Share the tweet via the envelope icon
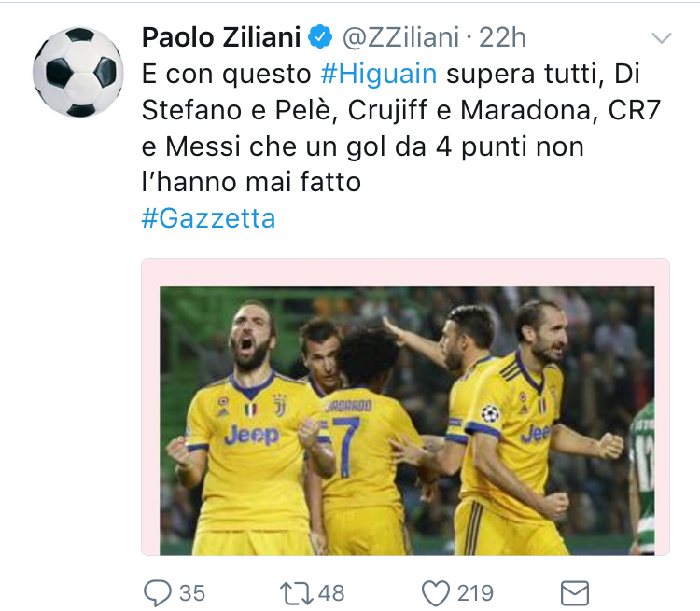700x611 pixels. 573,591
